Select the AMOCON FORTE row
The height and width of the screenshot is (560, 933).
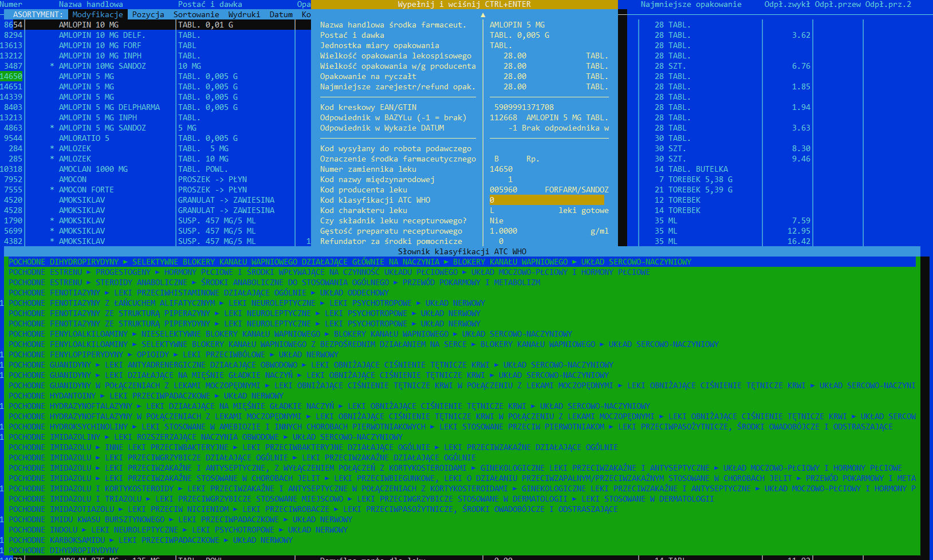[x=86, y=190]
